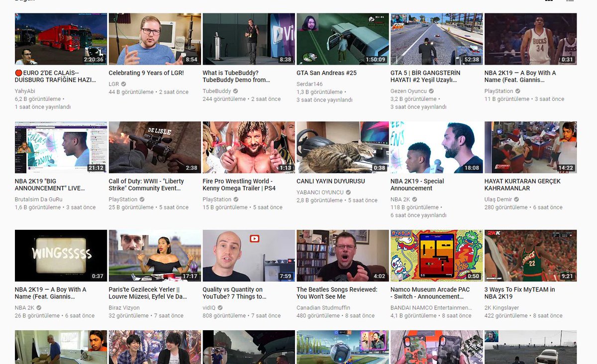Viewport: 597px width, 364px height.
Task: Click the "244 görüntüleme" view count text
Action: pyautogui.click(x=224, y=99)
